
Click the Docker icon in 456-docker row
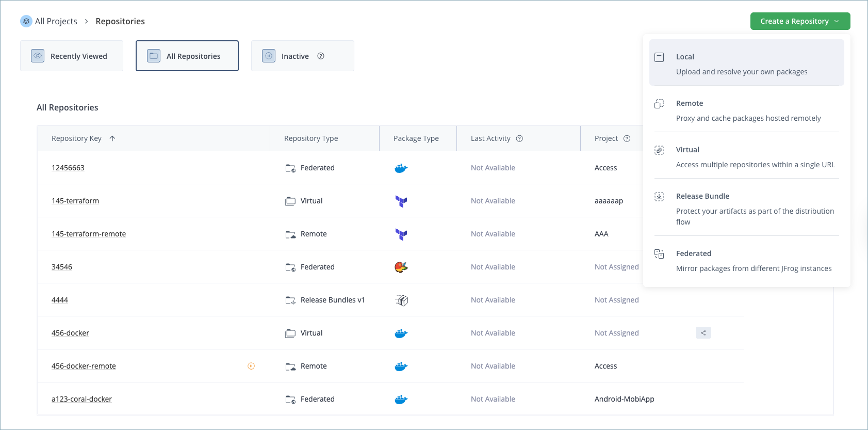pyautogui.click(x=401, y=333)
